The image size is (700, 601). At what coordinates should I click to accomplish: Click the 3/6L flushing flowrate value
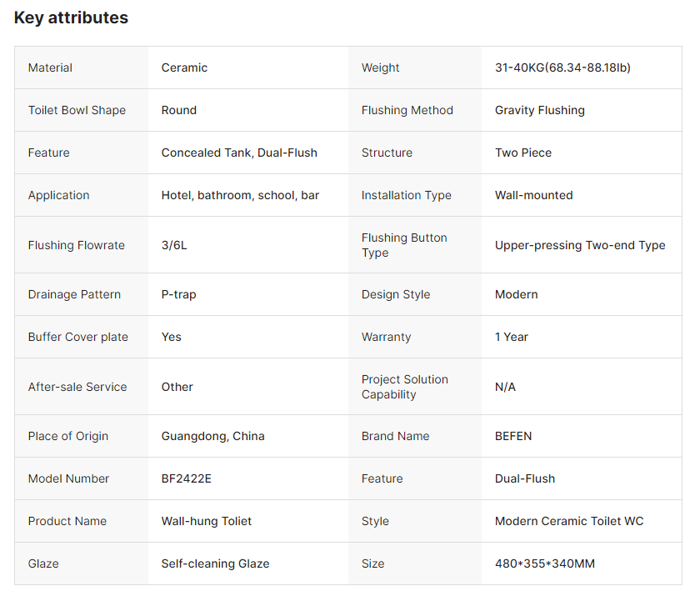(x=174, y=245)
